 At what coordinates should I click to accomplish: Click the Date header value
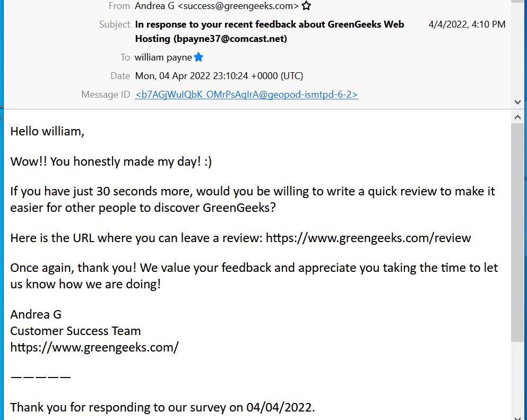tap(219, 76)
